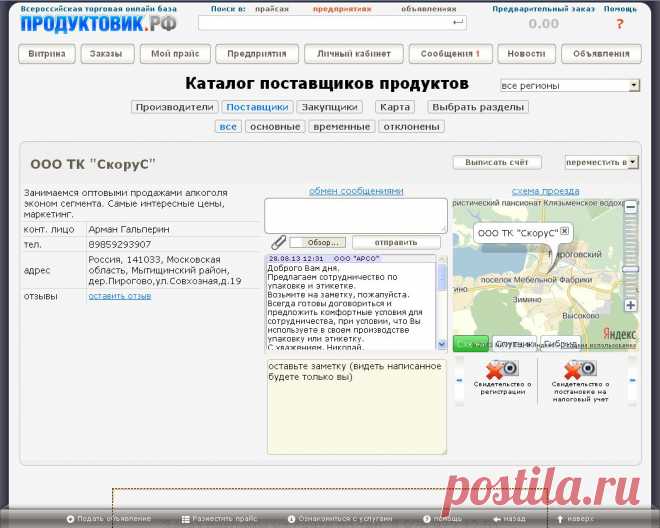Select Закупщики filter button
This screenshot has width=660, height=528.
329,107
